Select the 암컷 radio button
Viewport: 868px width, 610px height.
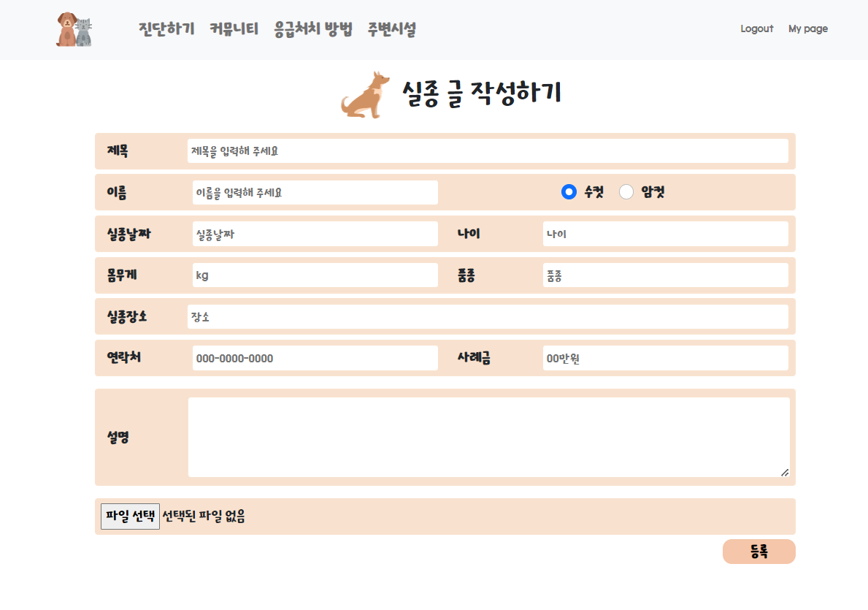pyautogui.click(x=626, y=191)
